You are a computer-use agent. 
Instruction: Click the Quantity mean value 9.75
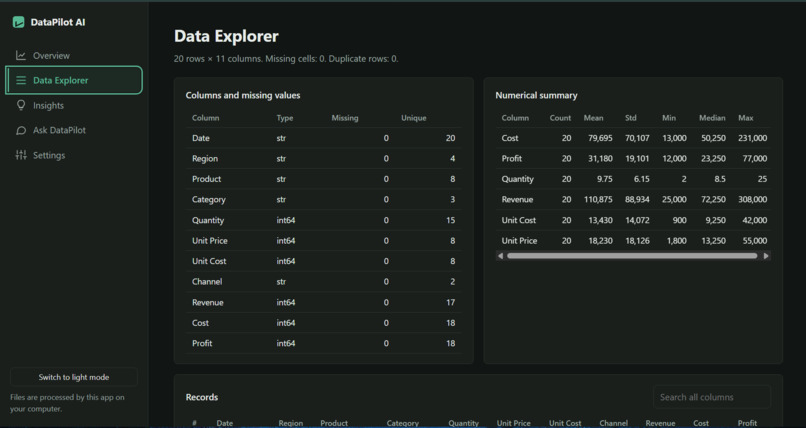(x=604, y=179)
